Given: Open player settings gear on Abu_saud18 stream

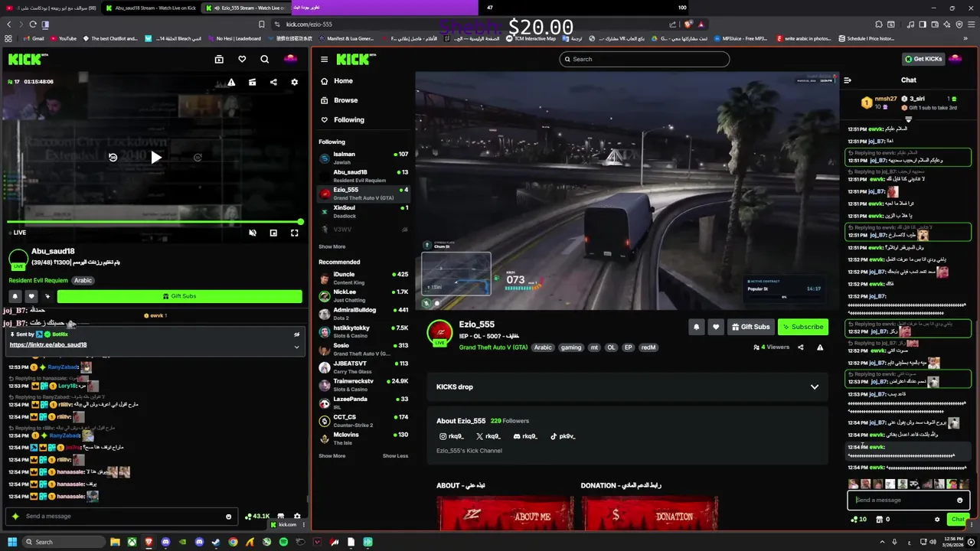Looking at the screenshot, I should click(x=294, y=82).
